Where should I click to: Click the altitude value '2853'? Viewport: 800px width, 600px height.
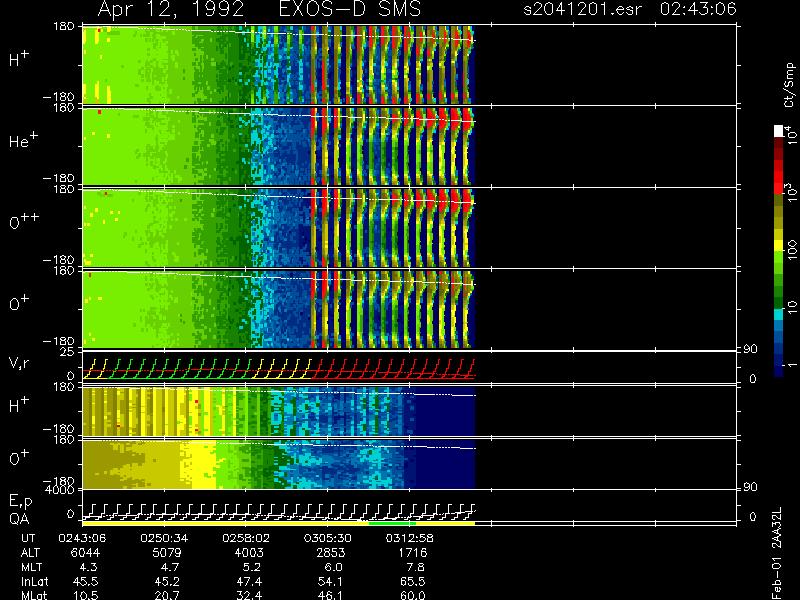[331, 553]
